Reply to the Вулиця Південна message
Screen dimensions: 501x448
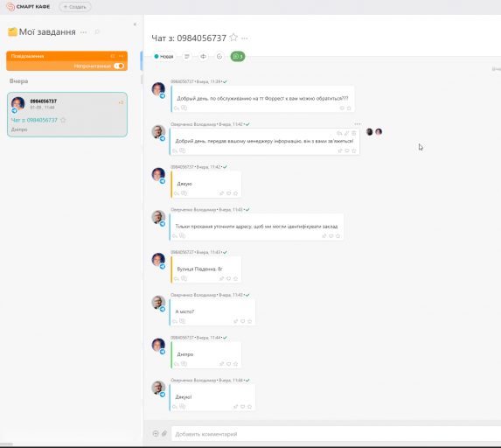pos(177,278)
